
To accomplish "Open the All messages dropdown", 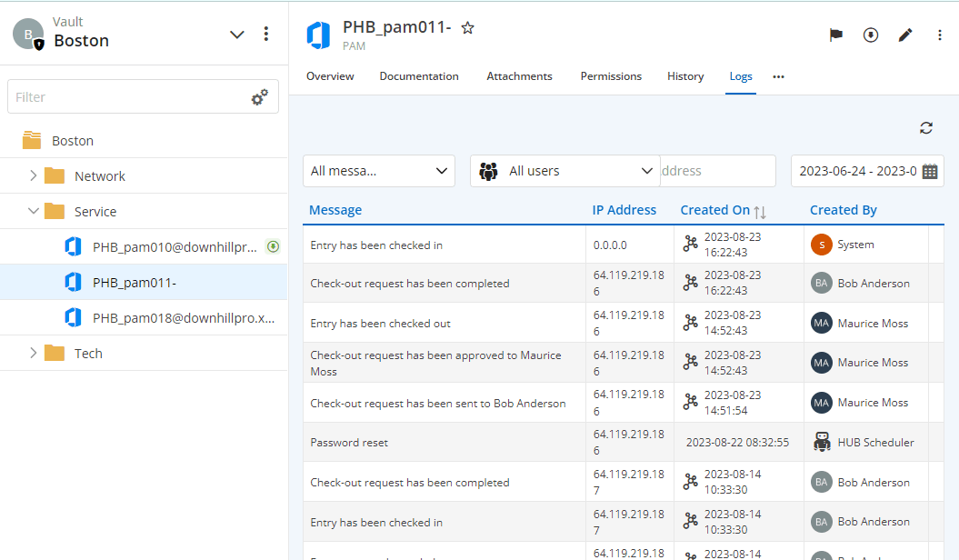I will point(378,171).
